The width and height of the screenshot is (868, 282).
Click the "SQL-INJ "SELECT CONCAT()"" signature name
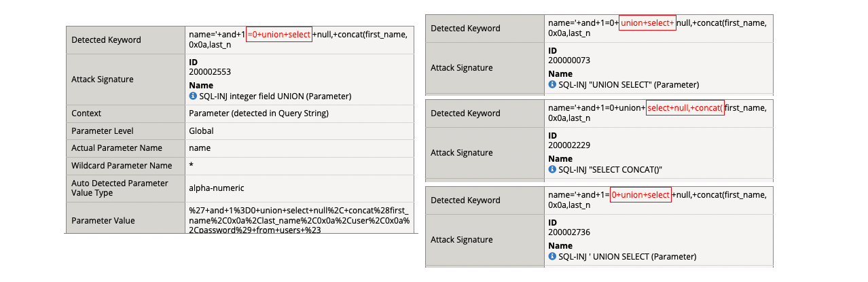click(609, 169)
